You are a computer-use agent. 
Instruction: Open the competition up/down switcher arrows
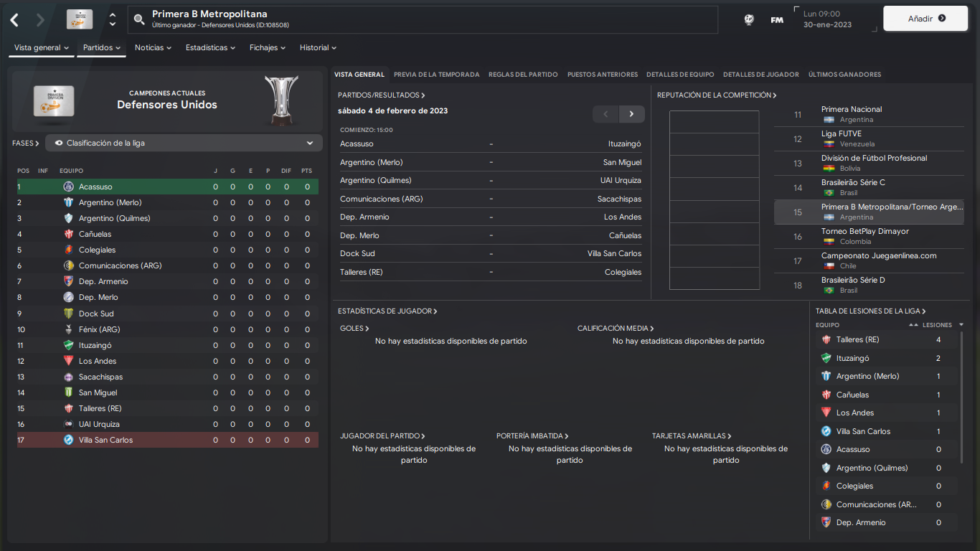point(113,19)
